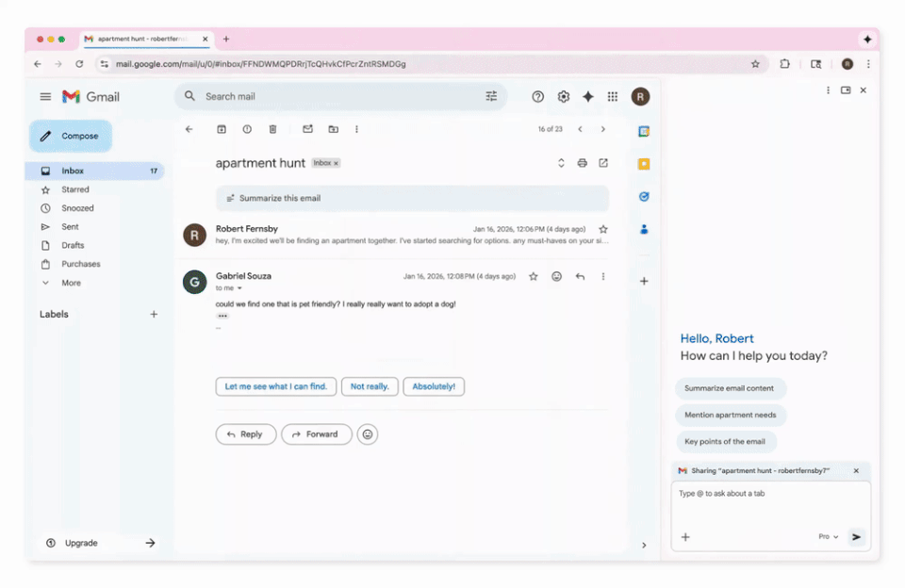This screenshot has height=588, width=905.
Task: Star Robert Fernsby's message
Action: coord(603,229)
